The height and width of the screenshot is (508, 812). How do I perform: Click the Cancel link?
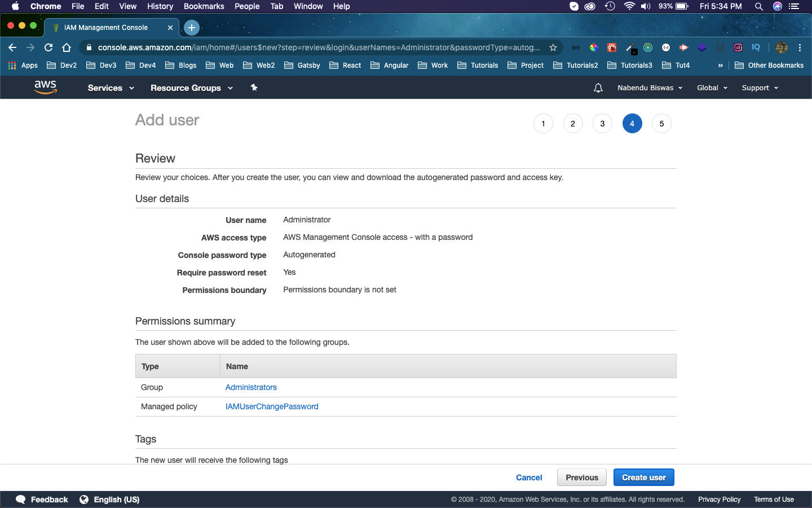tap(529, 478)
